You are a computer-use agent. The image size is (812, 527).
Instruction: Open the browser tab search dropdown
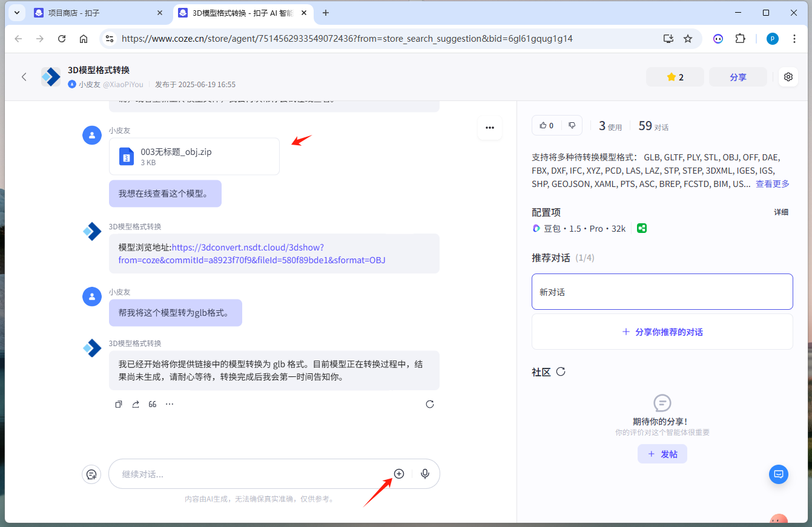coord(16,13)
